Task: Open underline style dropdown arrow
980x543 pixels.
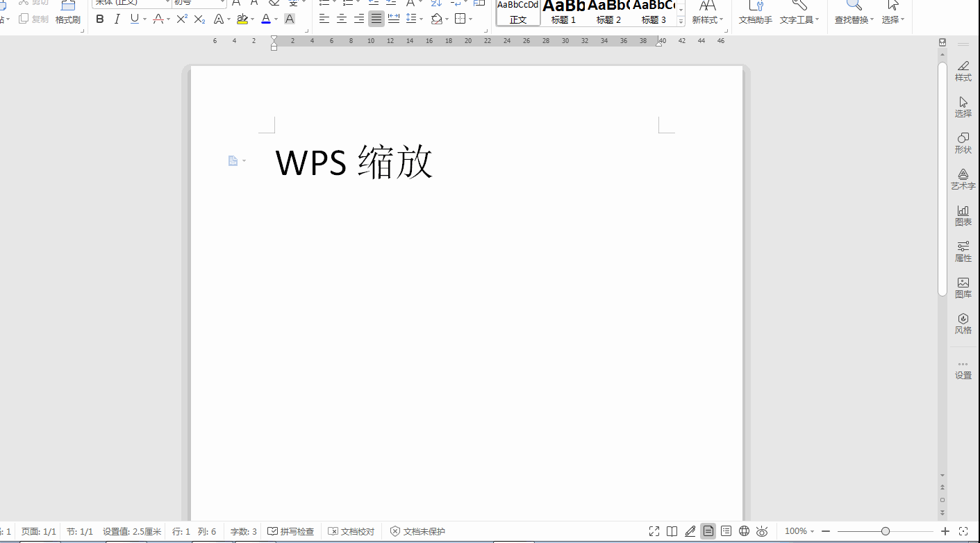Action: coord(144,19)
